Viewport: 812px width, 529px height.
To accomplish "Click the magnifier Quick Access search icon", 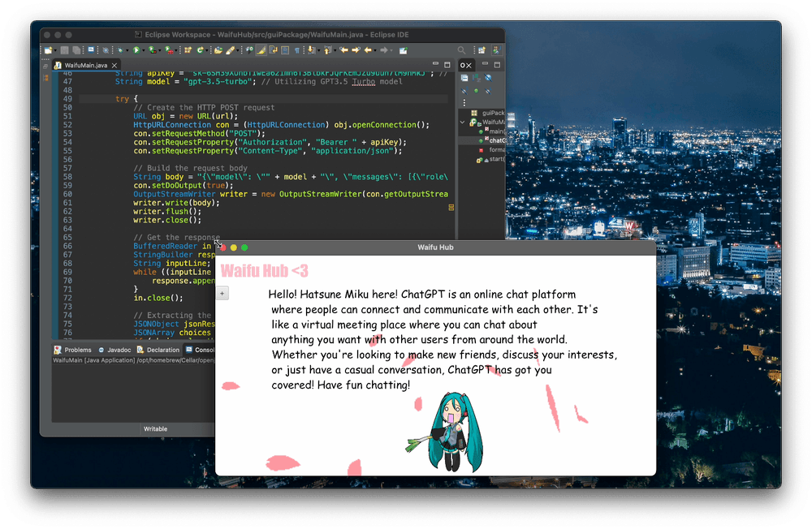I will [x=461, y=50].
